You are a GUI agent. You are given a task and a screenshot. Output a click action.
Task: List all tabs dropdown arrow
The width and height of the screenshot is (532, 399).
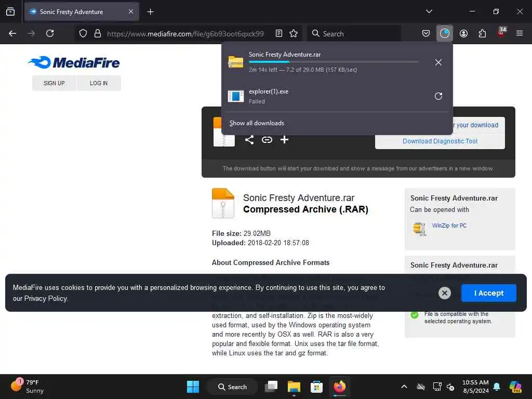pos(429,11)
